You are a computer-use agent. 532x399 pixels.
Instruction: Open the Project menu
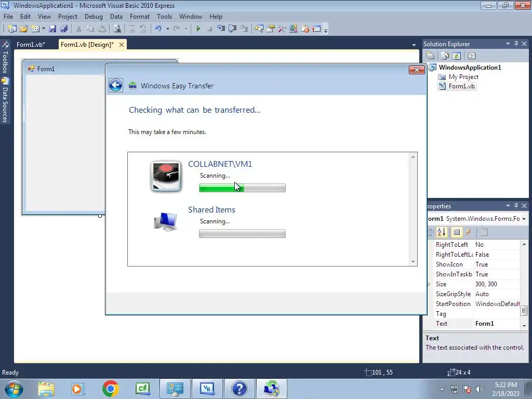tap(68, 16)
